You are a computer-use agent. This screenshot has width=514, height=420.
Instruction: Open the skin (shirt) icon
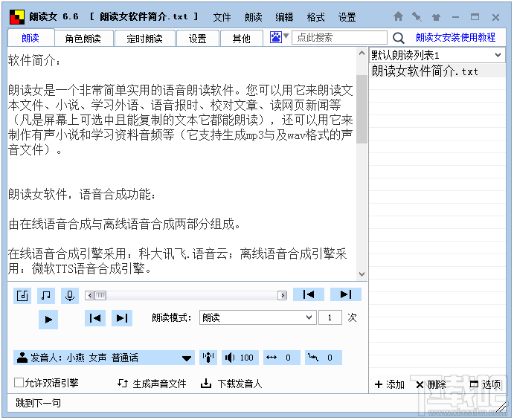coord(436,17)
